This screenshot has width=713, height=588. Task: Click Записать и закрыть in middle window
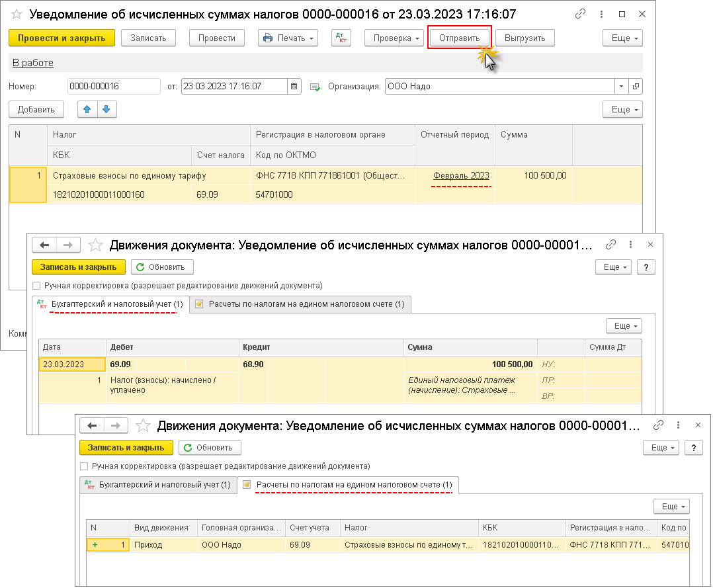(x=78, y=267)
